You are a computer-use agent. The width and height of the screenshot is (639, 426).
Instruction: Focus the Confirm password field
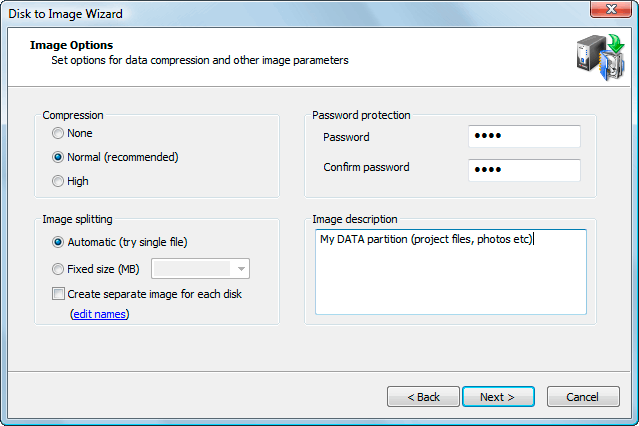click(524, 170)
